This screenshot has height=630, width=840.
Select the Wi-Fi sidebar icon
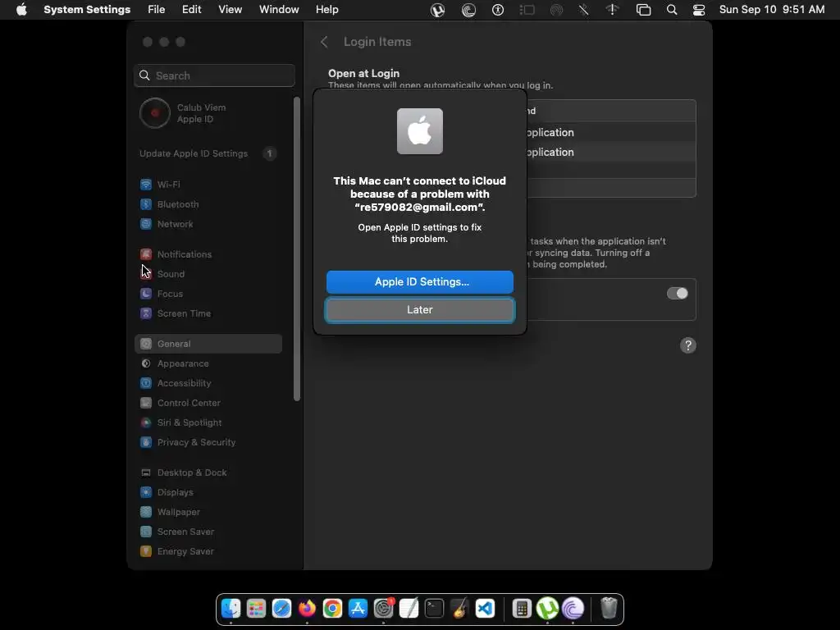(x=146, y=185)
